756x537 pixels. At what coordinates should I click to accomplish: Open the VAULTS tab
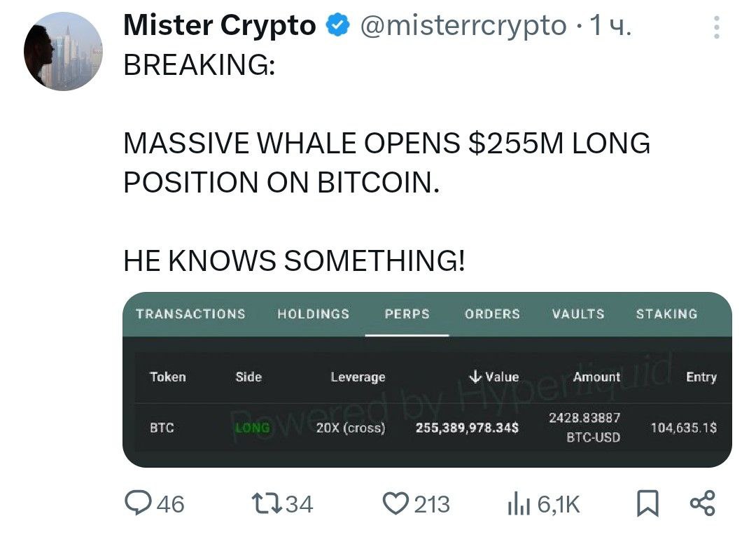click(x=578, y=314)
